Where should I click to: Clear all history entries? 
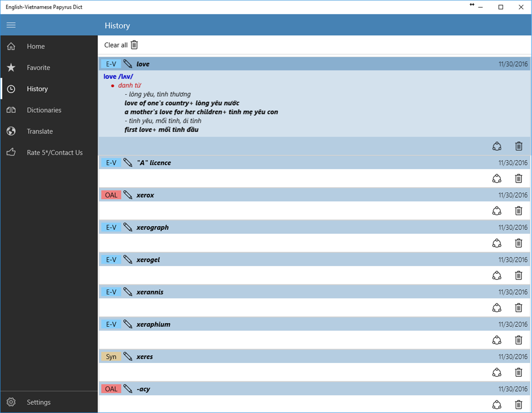[121, 45]
